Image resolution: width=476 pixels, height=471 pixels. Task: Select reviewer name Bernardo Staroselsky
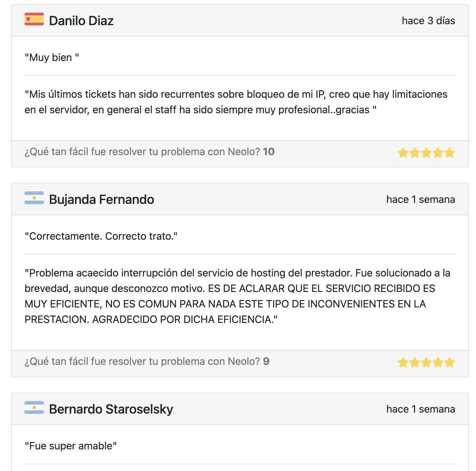point(111,409)
